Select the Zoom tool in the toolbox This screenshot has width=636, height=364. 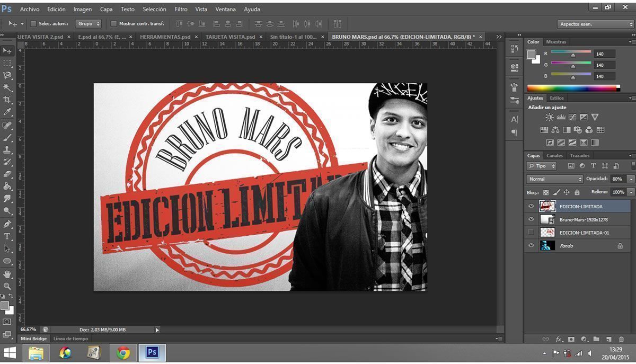coord(7,286)
